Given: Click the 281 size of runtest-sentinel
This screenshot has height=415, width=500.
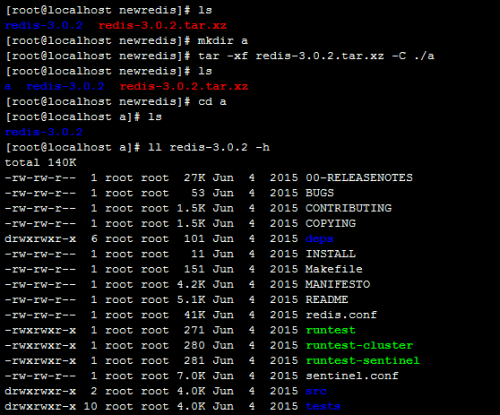Looking at the screenshot, I should (194, 361).
